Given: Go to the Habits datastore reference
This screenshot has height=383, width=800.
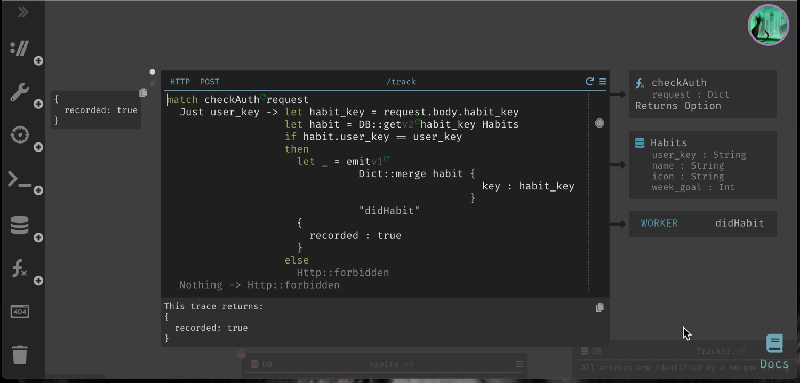Looking at the screenshot, I should 703,165.
